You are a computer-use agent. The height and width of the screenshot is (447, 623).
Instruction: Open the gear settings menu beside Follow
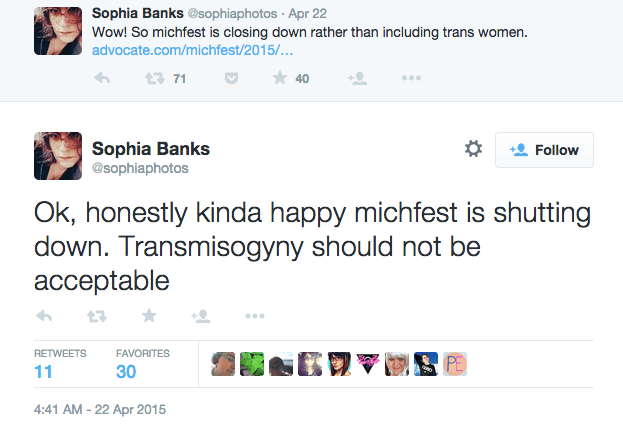[473, 149]
